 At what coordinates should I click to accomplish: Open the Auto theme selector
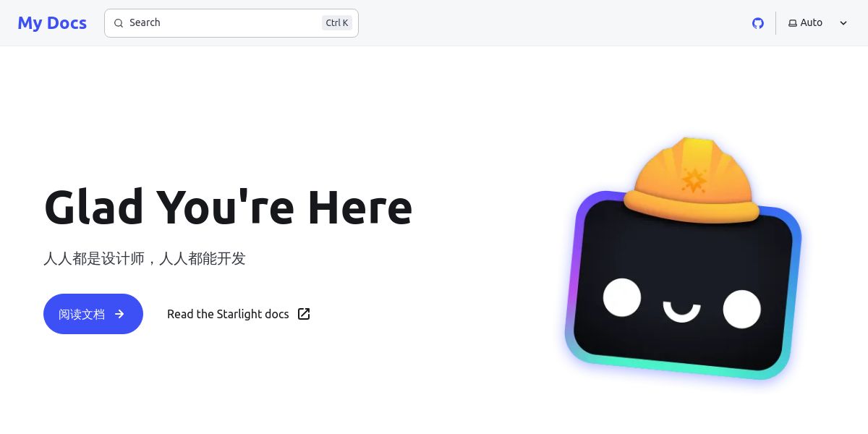point(817,23)
